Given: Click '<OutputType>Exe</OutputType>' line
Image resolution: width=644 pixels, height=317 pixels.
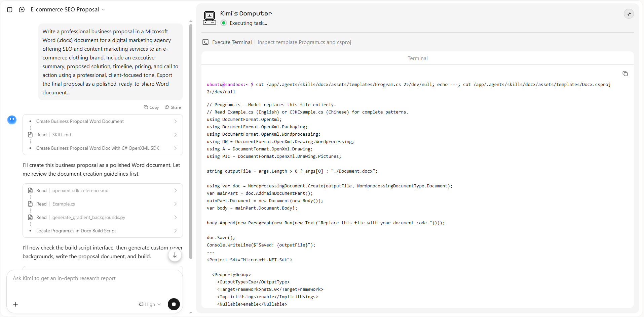Looking at the screenshot, I should 253,282.
